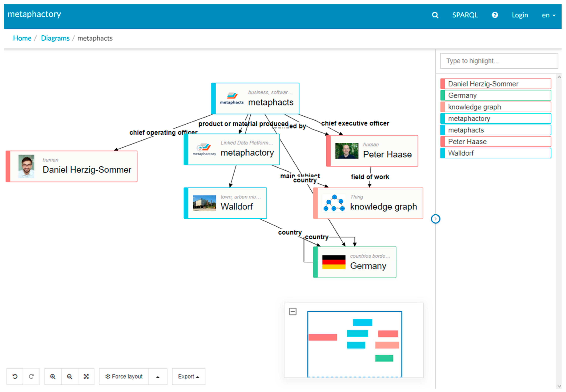Run the Force layout button
566x392 pixels.
point(124,376)
